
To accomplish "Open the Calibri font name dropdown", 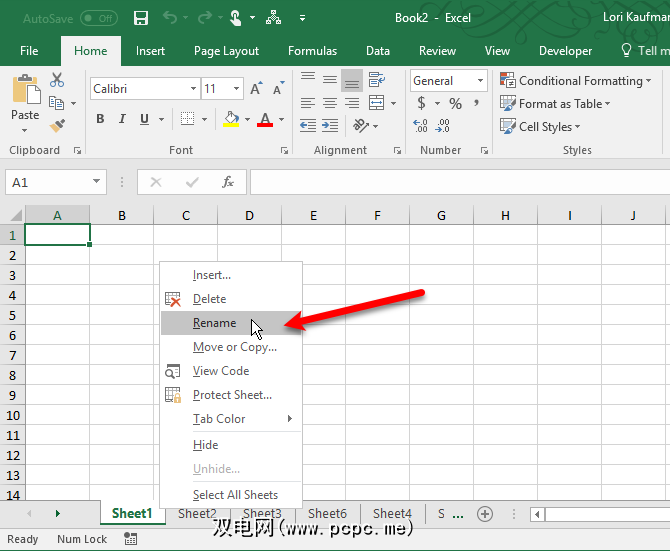I will tap(192, 89).
